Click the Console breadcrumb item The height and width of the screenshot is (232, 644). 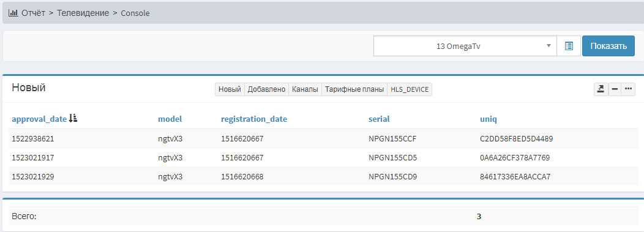[x=135, y=13]
